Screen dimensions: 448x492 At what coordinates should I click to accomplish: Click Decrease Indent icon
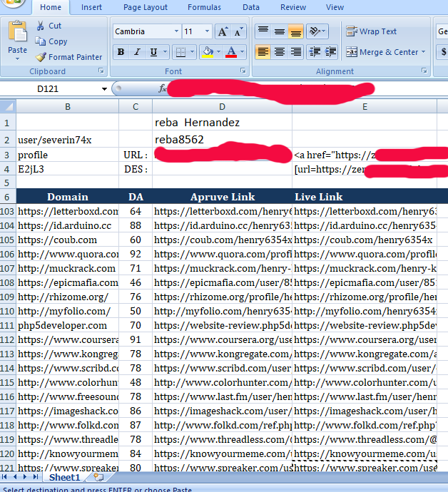click(x=315, y=52)
